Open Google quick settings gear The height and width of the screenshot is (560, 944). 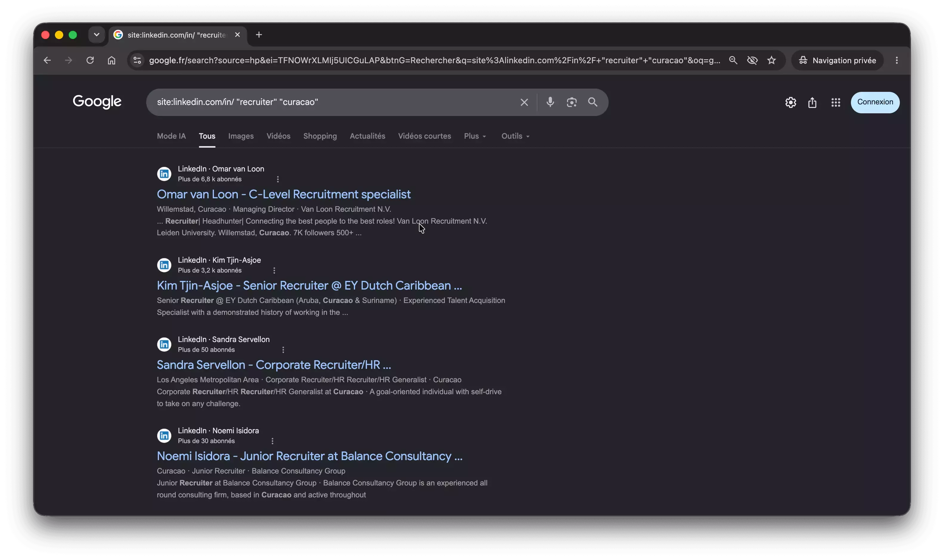click(791, 102)
